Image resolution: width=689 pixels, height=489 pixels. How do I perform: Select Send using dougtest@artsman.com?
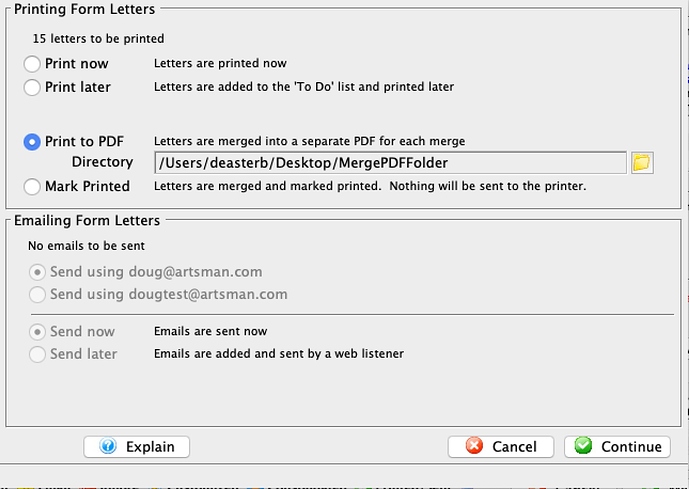(x=37, y=294)
